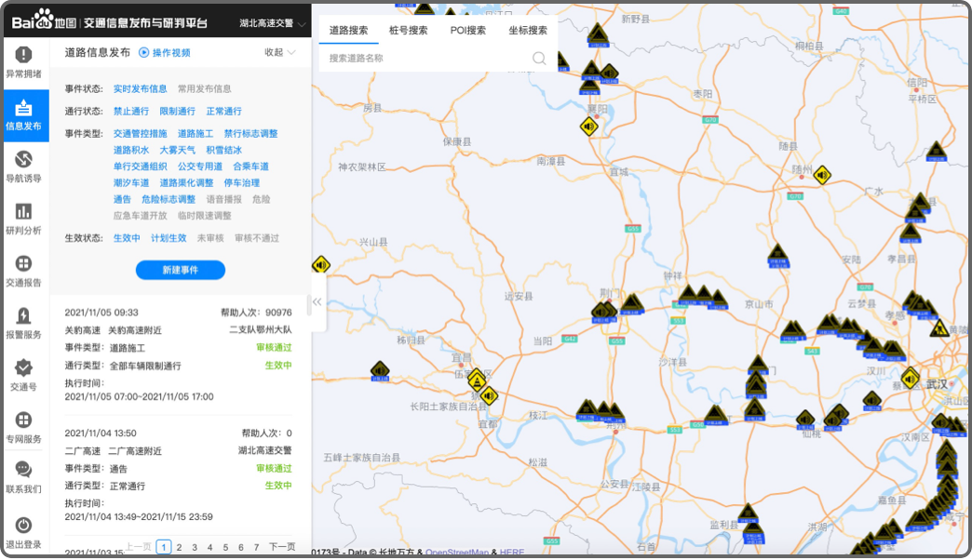
Task: Click the triangle marker below 监利县
Action: (753, 533)
